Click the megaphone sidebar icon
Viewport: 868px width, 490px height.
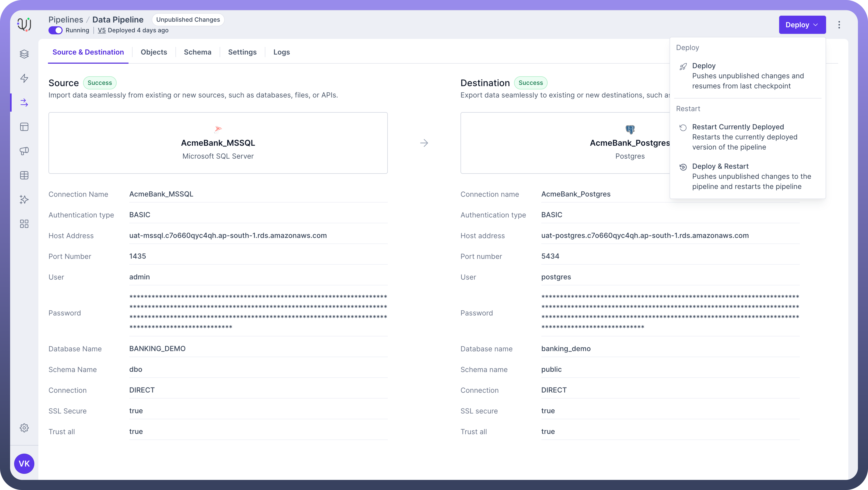[24, 151]
